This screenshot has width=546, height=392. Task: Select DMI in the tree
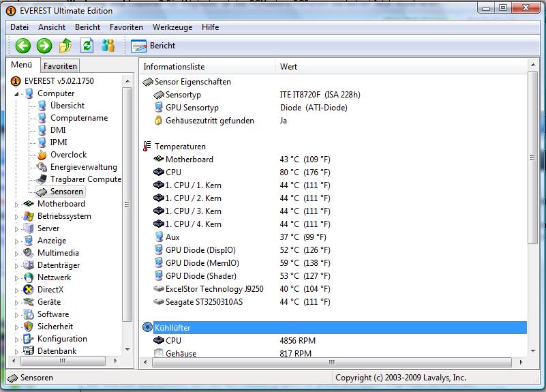(x=58, y=130)
